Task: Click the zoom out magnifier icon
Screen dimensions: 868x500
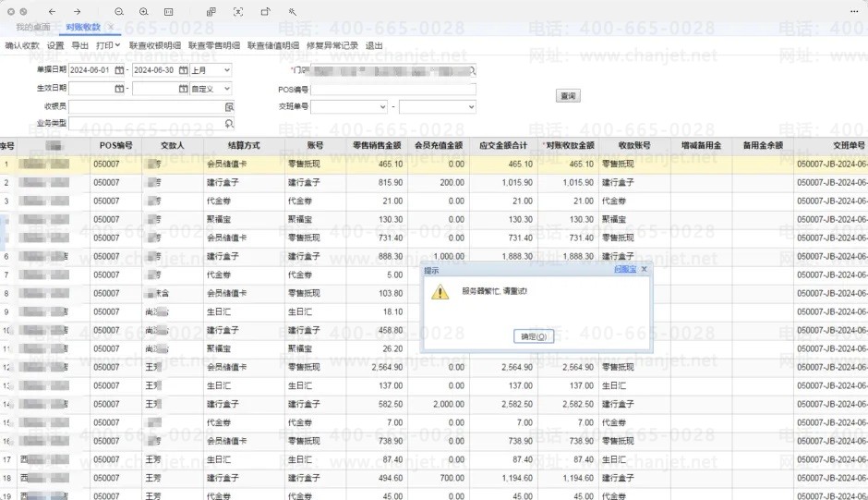Action: tap(119, 12)
